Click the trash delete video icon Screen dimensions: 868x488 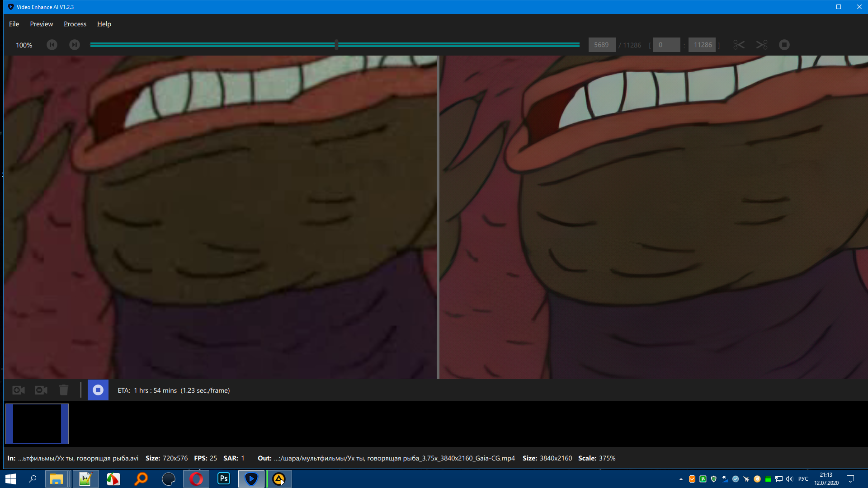point(64,390)
